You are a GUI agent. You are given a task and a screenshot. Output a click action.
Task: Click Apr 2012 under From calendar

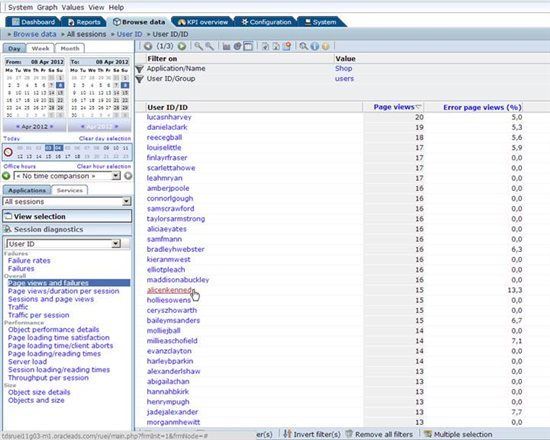click(34, 126)
